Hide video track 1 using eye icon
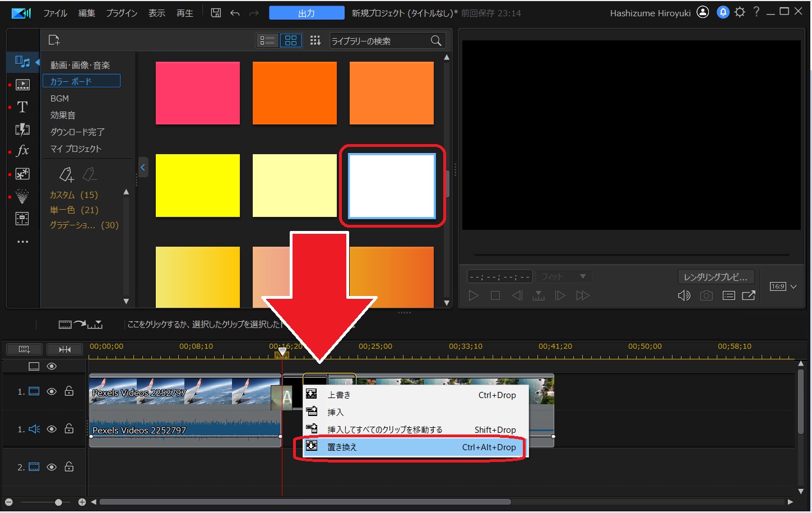This screenshot has height=513, width=812. coord(52,391)
